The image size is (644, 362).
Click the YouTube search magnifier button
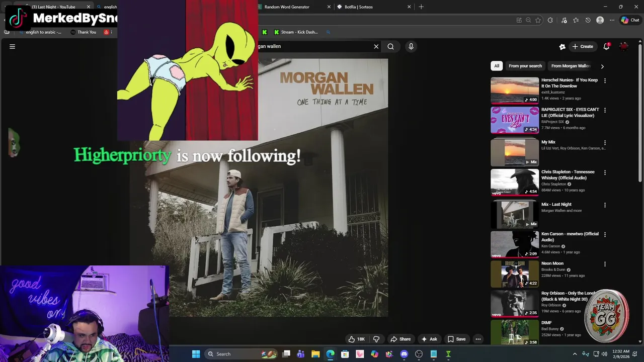click(390, 46)
